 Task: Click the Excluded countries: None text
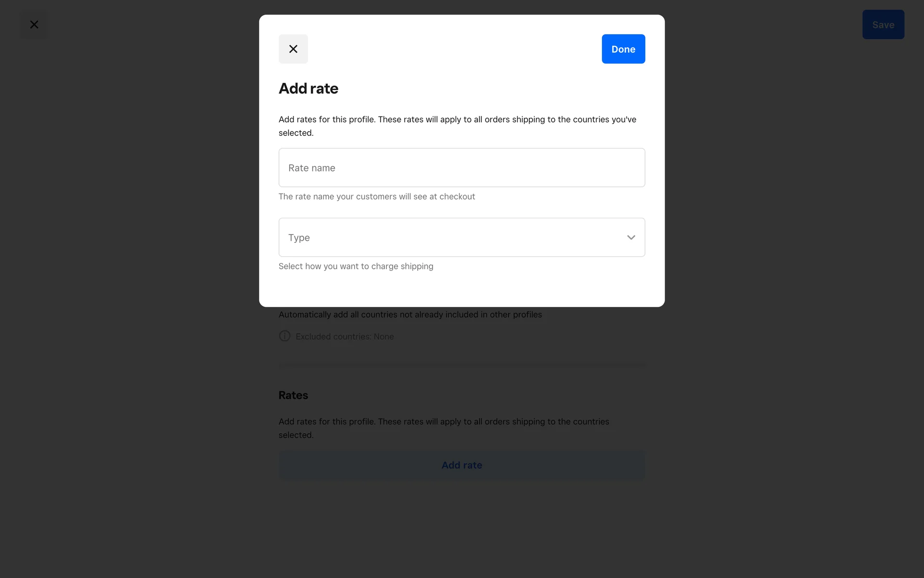click(x=345, y=337)
